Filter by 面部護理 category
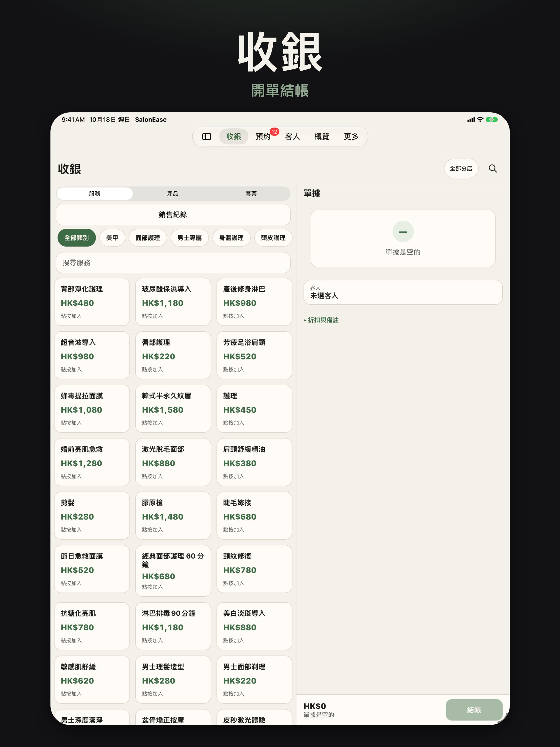The image size is (560, 747). 148,238
